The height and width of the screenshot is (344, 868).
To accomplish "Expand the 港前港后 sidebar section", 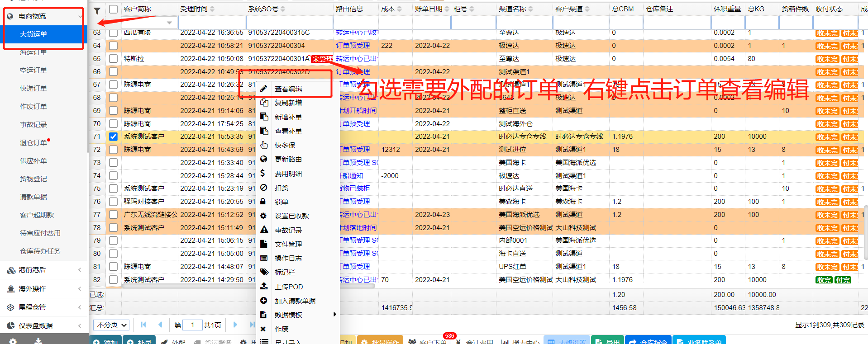I will (x=44, y=270).
